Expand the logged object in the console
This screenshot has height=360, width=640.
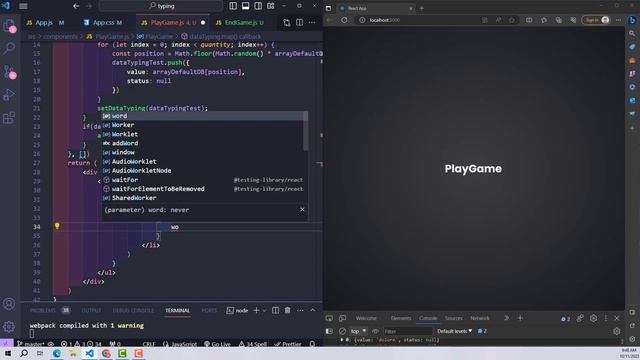(342, 340)
